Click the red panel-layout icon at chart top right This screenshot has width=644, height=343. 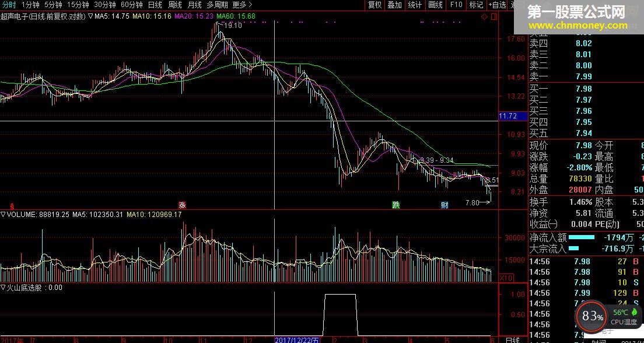click(494, 17)
